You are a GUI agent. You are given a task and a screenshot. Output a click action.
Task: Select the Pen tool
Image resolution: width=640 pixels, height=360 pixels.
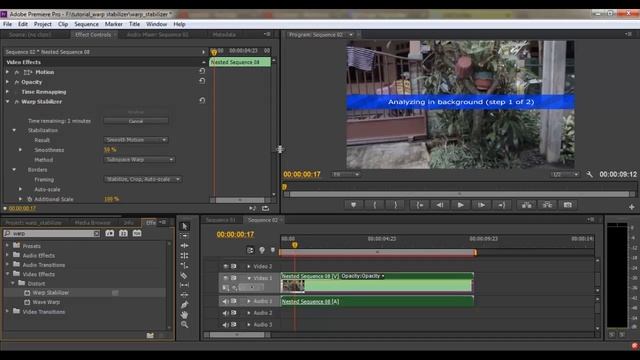click(x=184, y=305)
